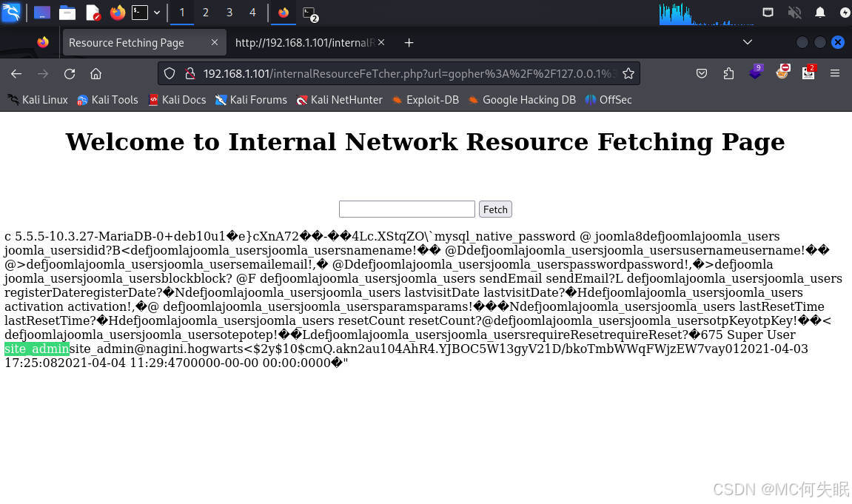Select the terminal windows taskbar button
Image resolution: width=852 pixels, height=504 pixels.
click(x=309, y=13)
